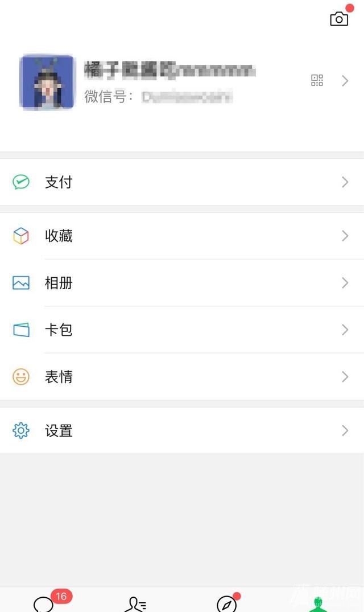Open the 收藏 menu entry
The image size is (364, 612).
click(182, 236)
